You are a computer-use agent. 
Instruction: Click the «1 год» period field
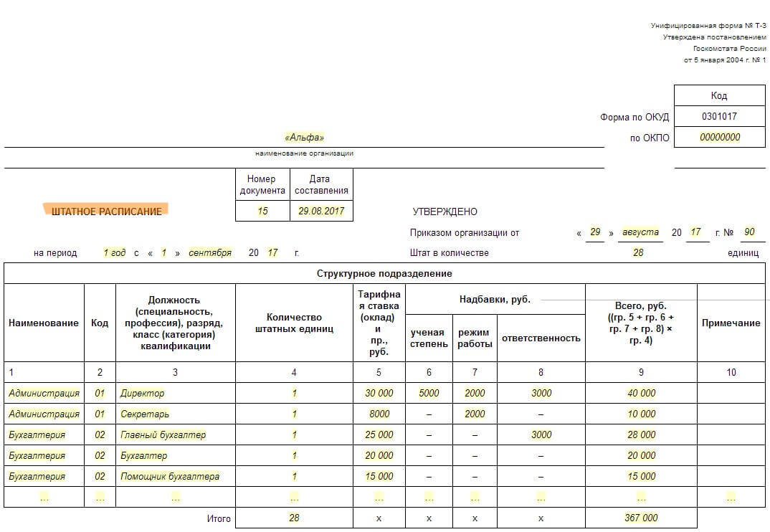point(114,253)
